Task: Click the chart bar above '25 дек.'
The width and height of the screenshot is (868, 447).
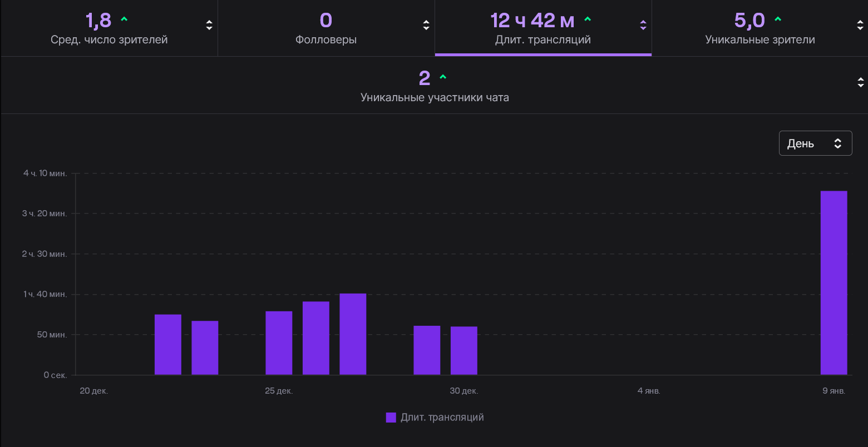Action: point(279,343)
